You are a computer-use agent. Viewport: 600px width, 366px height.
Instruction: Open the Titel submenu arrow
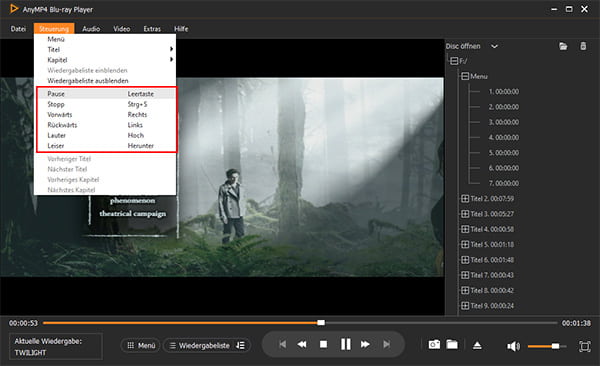(x=171, y=49)
